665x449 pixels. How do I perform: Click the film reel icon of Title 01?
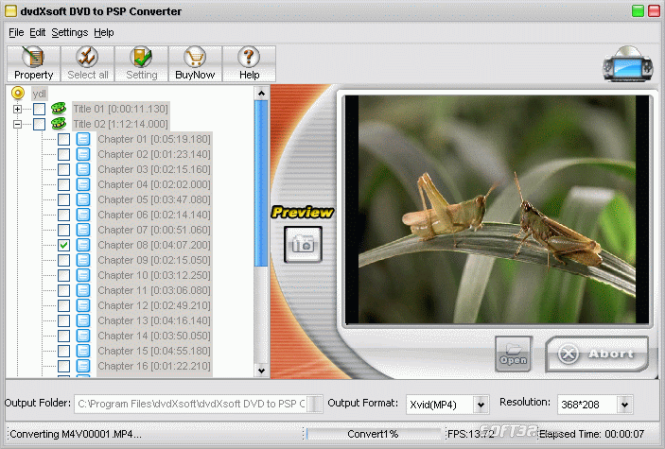pyautogui.click(x=59, y=109)
